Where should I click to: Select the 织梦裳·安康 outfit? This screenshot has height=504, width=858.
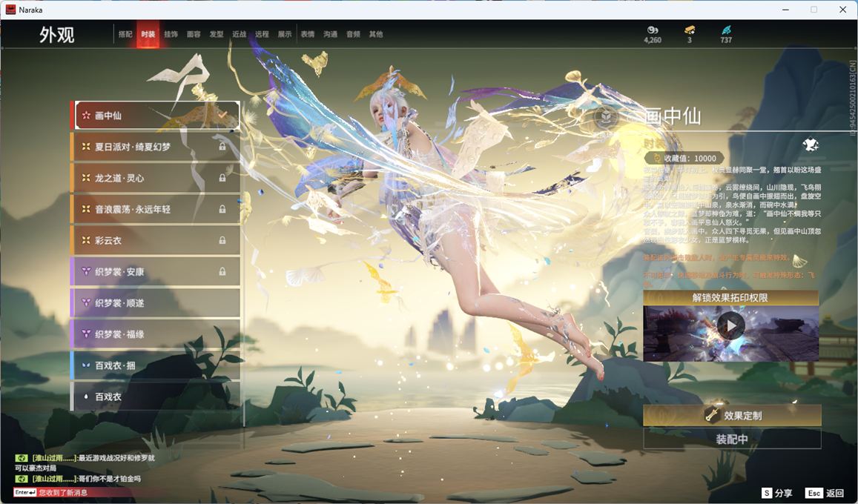(x=155, y=272)
